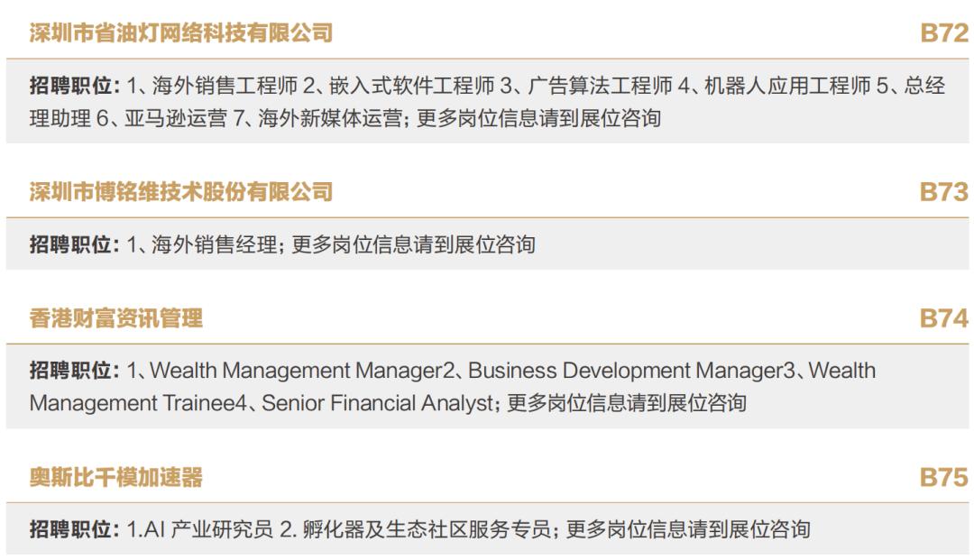This screenshot has height=560, width=974.
Task: Click heading 奥斯比千模加速器
Action: pyautogui.click(x=116, y=477)
